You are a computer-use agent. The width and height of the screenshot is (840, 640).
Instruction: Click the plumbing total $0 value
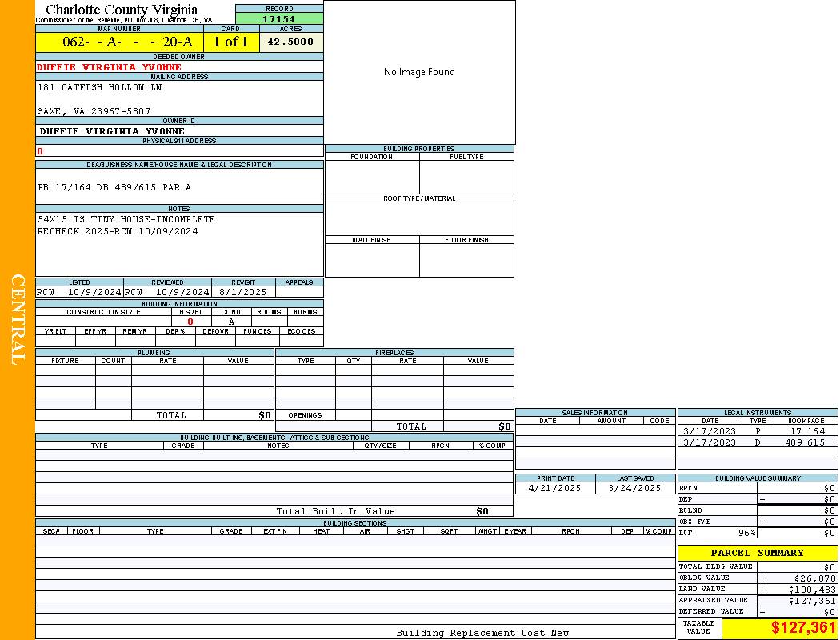coord(265,415)
